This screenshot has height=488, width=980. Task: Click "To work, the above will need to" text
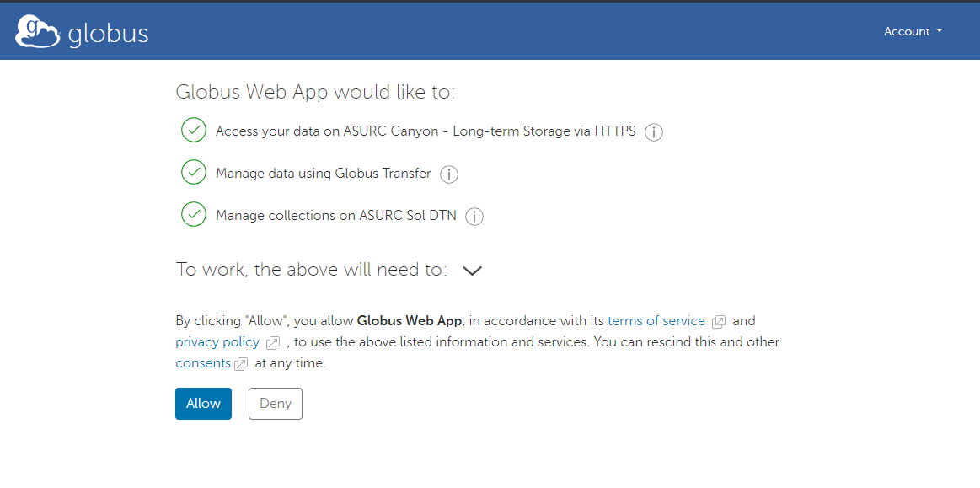click(311, 270)
